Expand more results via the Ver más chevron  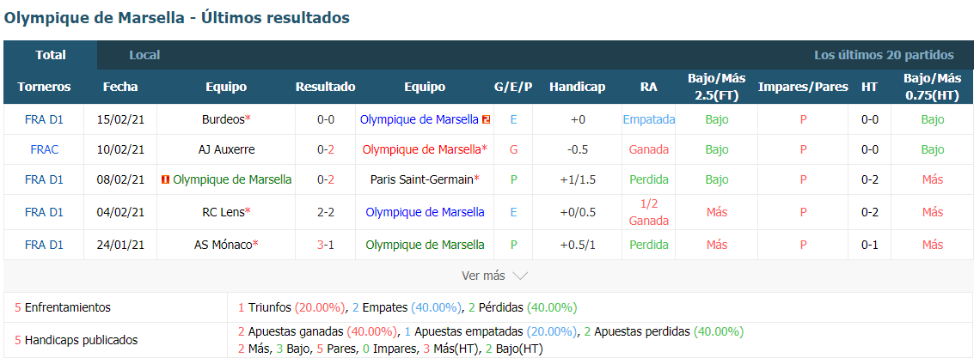point(520,276)
